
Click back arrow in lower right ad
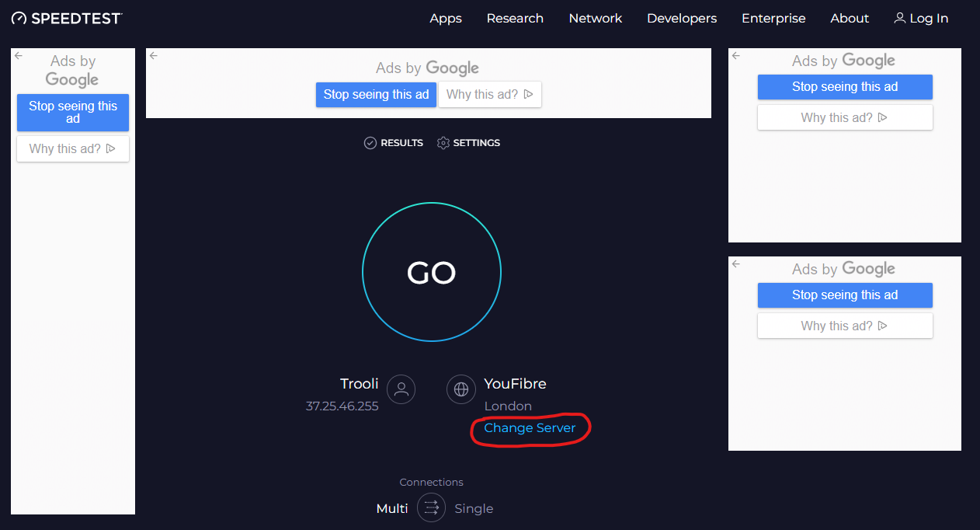coord(736,264)
